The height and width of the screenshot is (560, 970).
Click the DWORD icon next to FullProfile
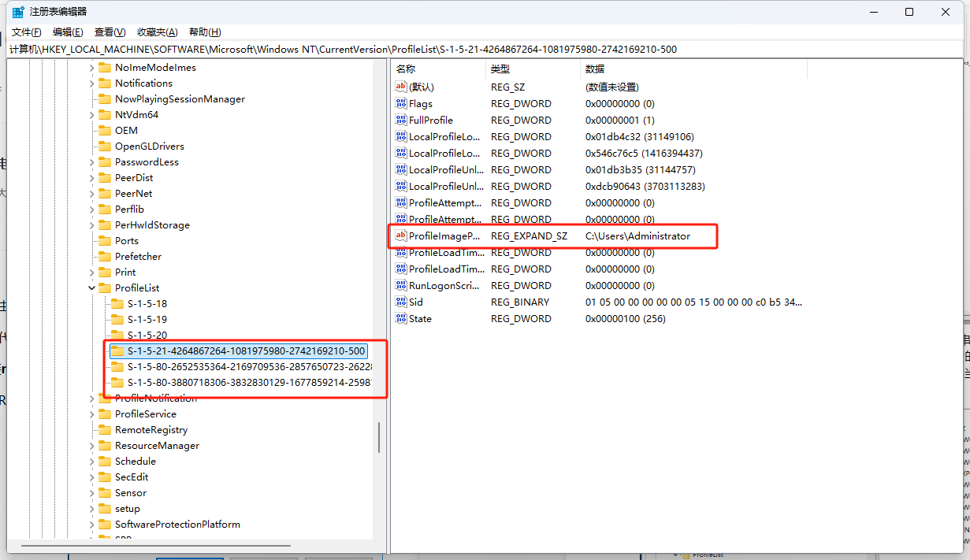(400, 120)
